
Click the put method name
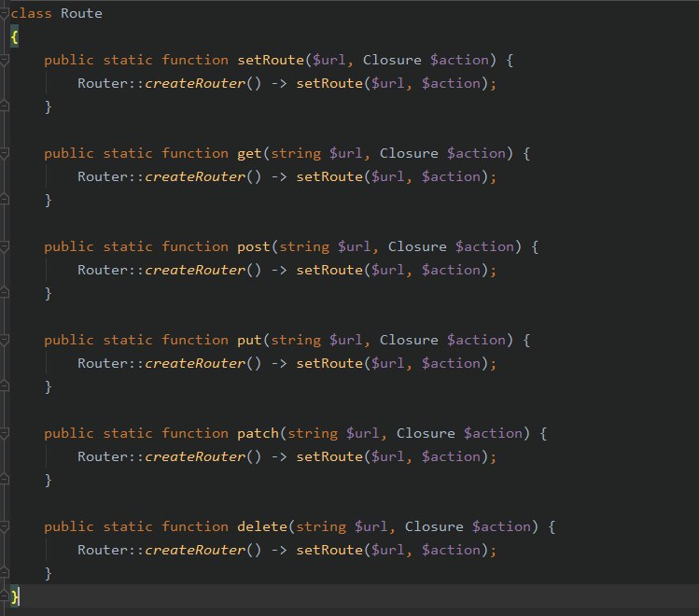(250, 341)
